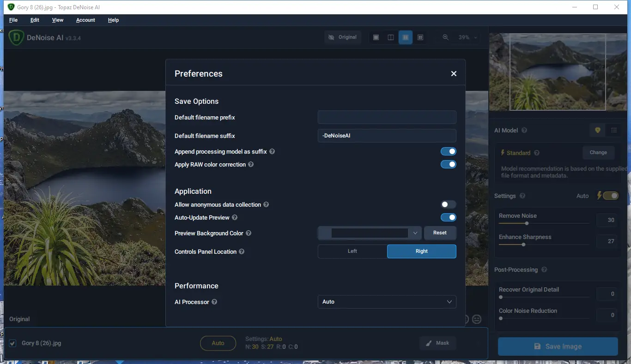
Task: Open the Preview Background Color dropdown
Action: (370, 233)
